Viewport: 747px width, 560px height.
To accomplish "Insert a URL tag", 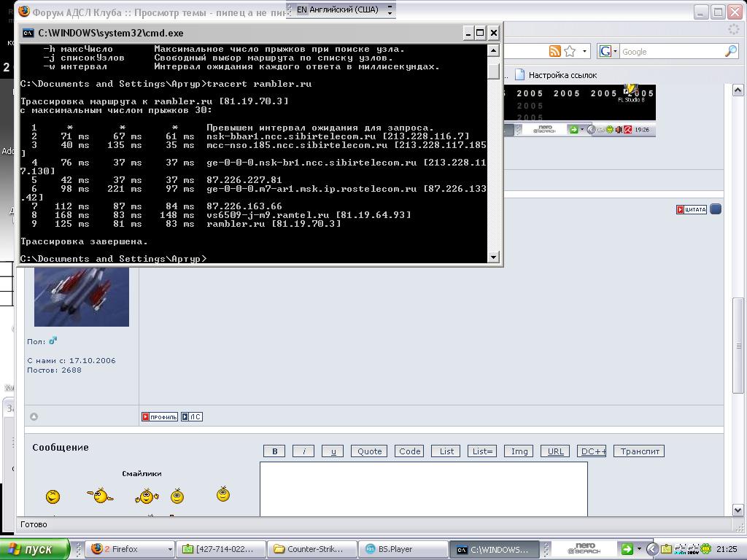I will (555, 451).
